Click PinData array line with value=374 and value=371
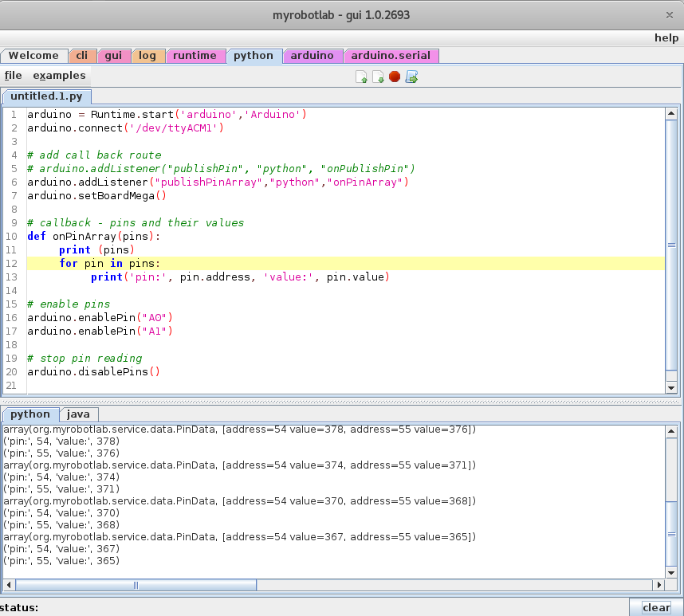 click(239, 465)
